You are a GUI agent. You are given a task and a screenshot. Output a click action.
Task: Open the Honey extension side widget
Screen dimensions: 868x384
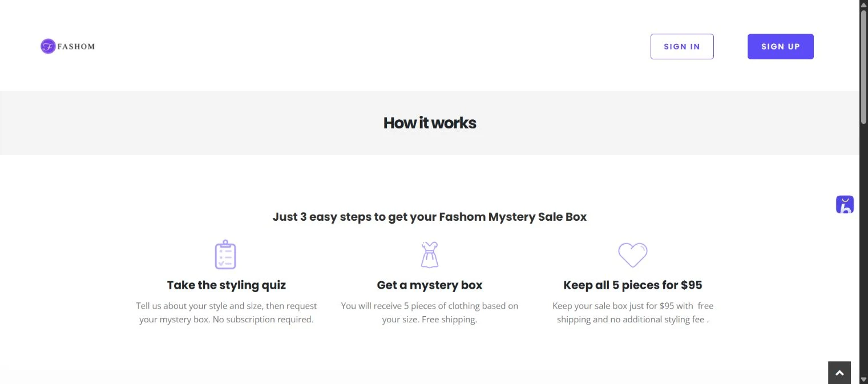point(845,204)
